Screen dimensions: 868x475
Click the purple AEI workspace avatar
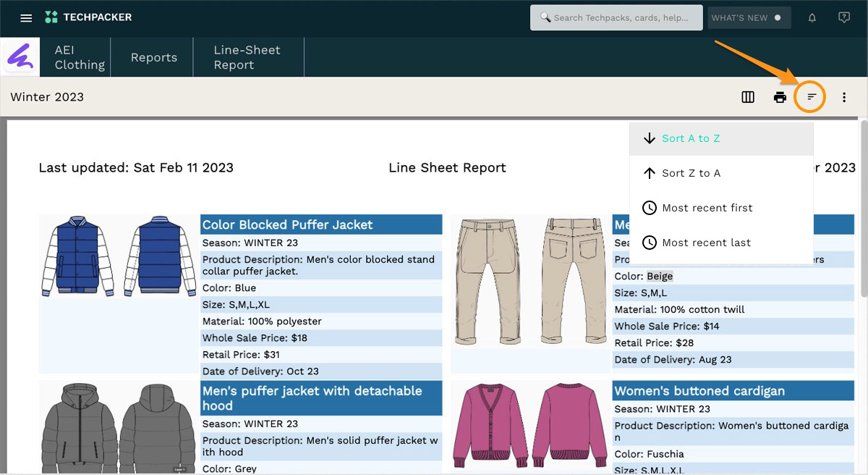20,56
